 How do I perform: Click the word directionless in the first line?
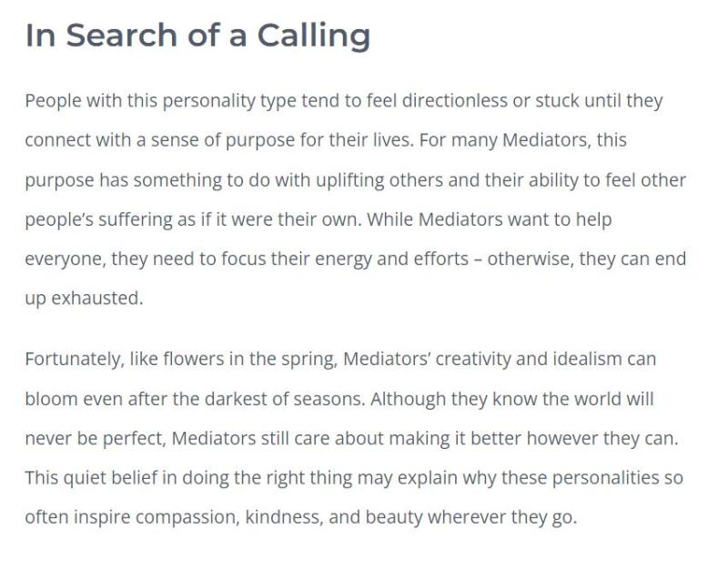coord(454,100)
